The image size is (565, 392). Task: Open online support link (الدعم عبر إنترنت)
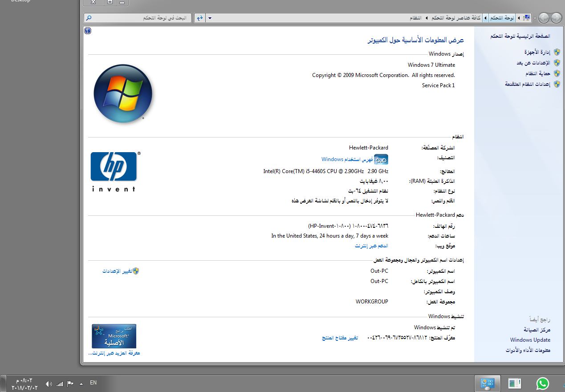pyautogui.click(x=371, y=246)
